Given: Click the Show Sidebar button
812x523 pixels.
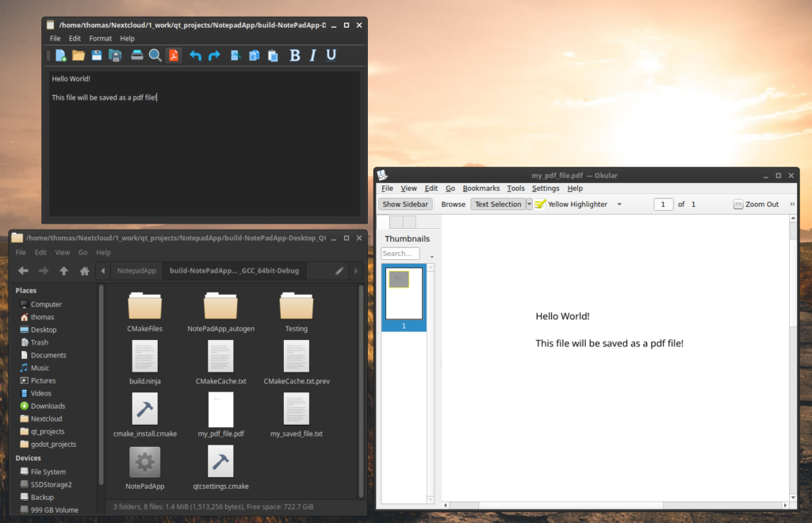Looking at the screenshot, I should pos(405,204).
